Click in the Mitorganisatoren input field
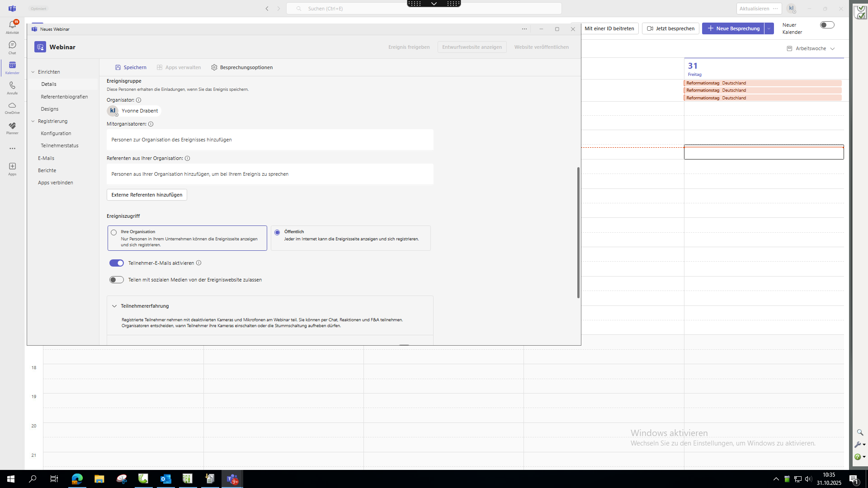Image resolution: width=868 pixels, height=488 pixels. (270, 140)
